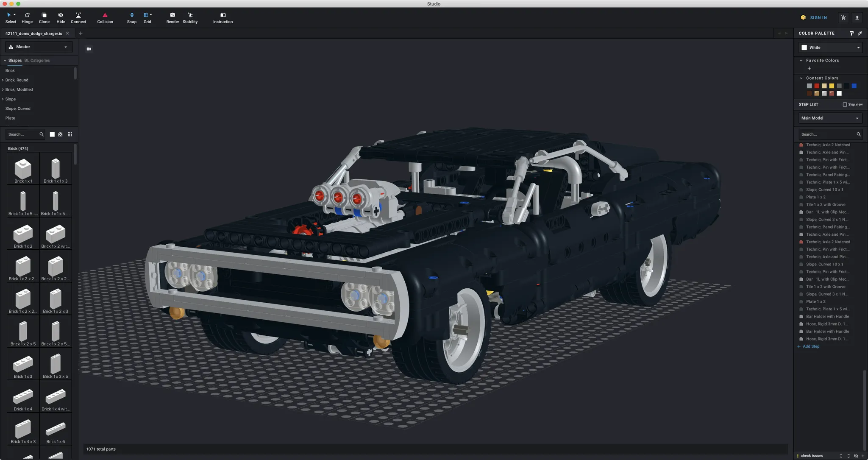Activate the Clone tool

click(x=44, y=17)
